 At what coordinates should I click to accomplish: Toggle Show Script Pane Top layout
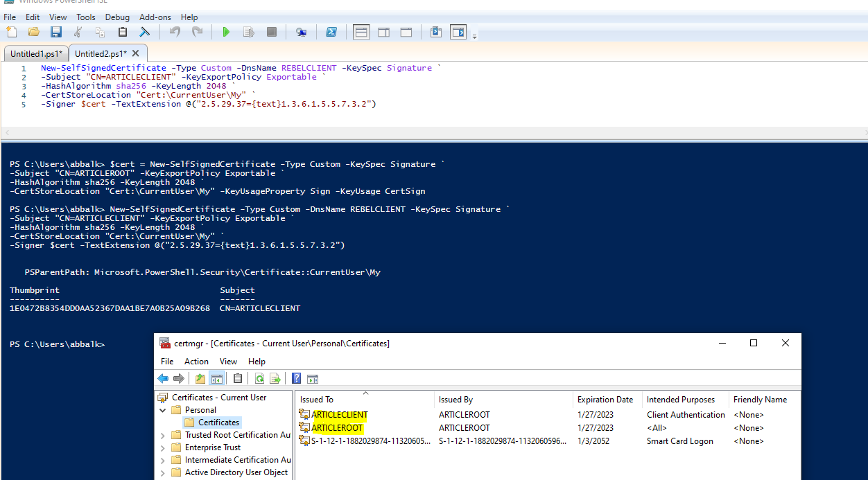(x=361, y=32)
